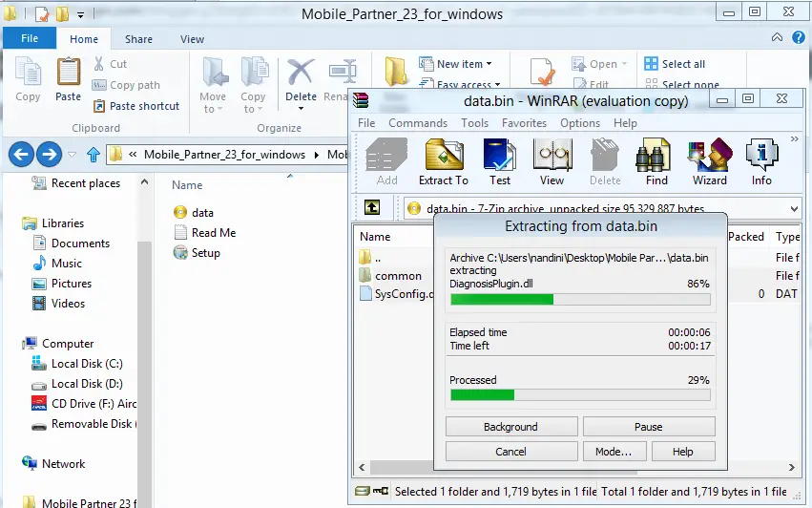This screenshot has width=812, height=508.
Task: Click the Find binoculars icon
Action: click(x=656, y=160)
